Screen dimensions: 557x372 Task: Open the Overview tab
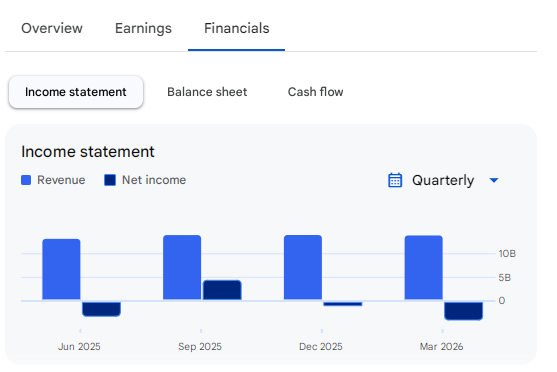52,28
